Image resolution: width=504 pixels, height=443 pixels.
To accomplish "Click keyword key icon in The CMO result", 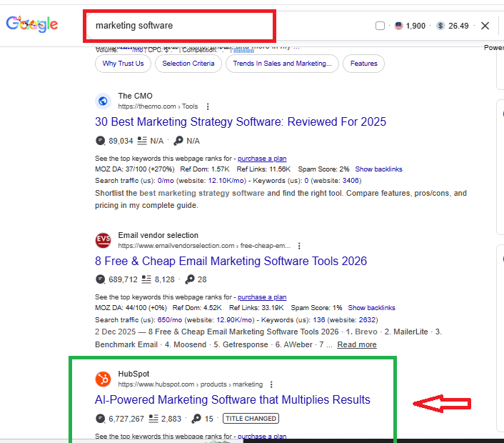I will (178, 141).
